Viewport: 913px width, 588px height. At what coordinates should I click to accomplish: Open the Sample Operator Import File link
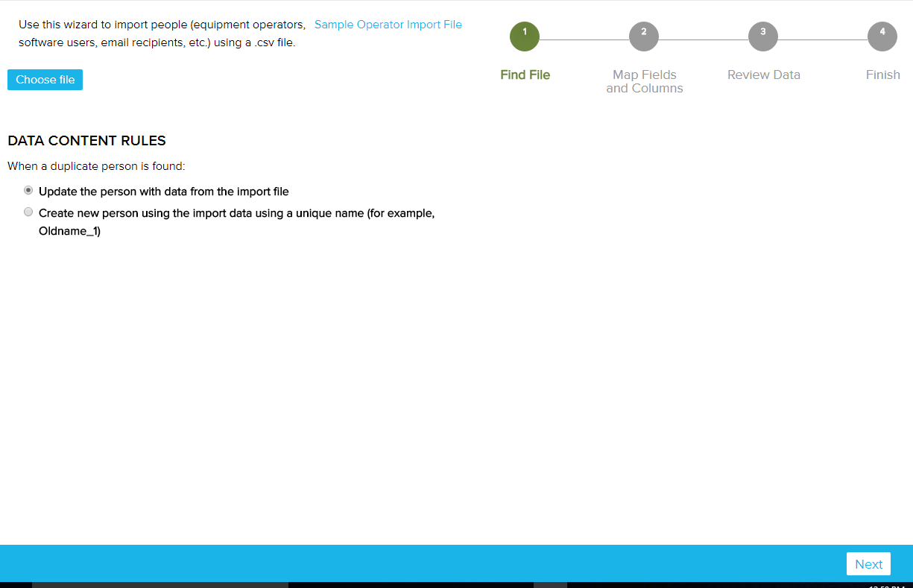[x=388, y=24]
